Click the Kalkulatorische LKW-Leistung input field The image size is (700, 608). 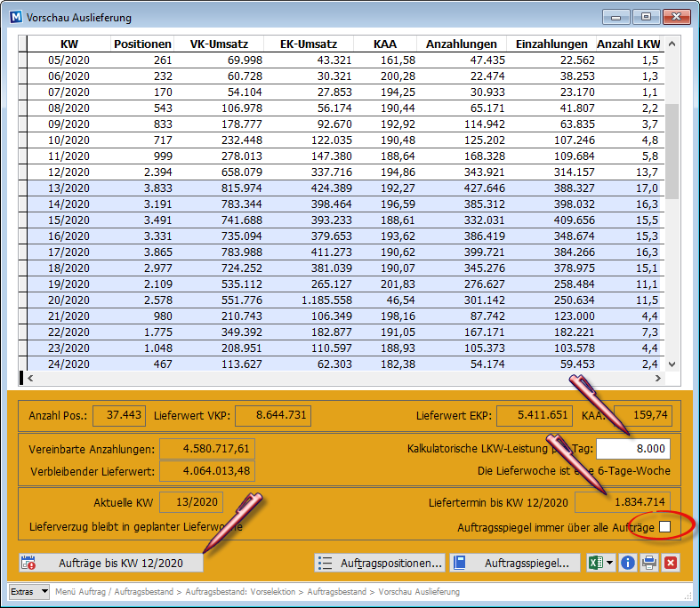[633, 448]
